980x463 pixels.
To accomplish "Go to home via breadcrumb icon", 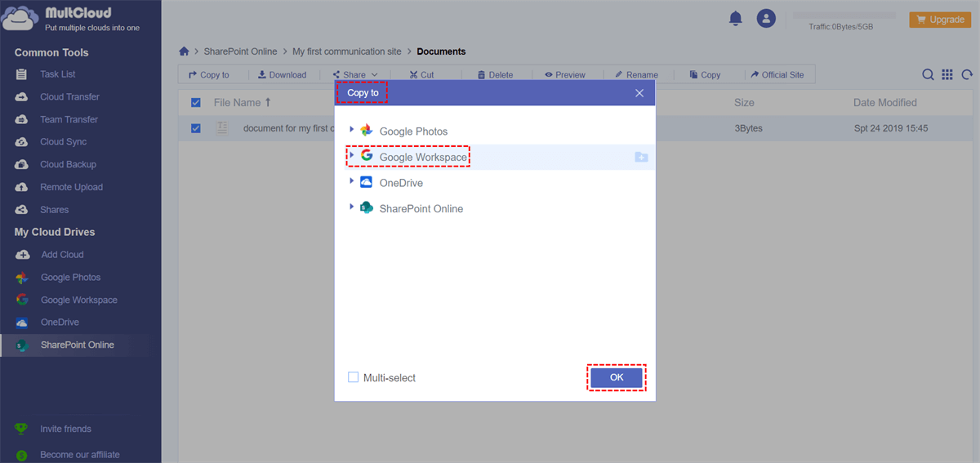I will (x=185, y=51).
